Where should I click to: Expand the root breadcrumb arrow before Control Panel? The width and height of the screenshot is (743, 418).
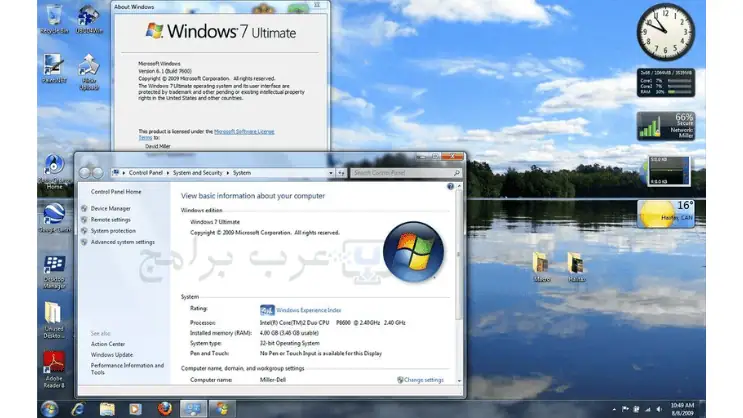tap(124, 173)
